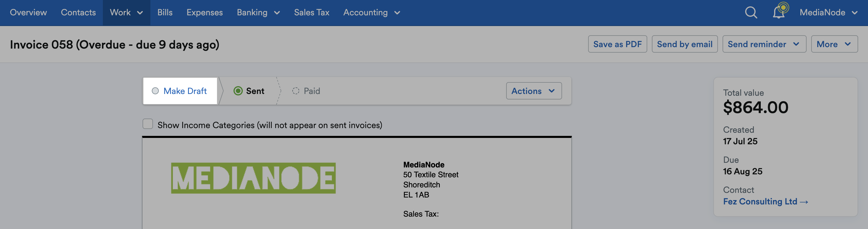Open the search icon in the navigation bar
Image resolution: width=868 pixels, height=229 pixels.
(751, 12)
